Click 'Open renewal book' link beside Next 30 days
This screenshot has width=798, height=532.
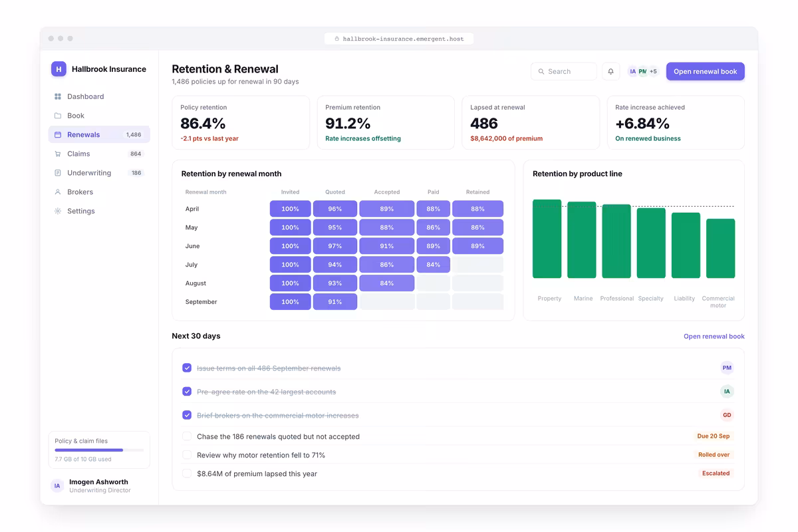714,336
